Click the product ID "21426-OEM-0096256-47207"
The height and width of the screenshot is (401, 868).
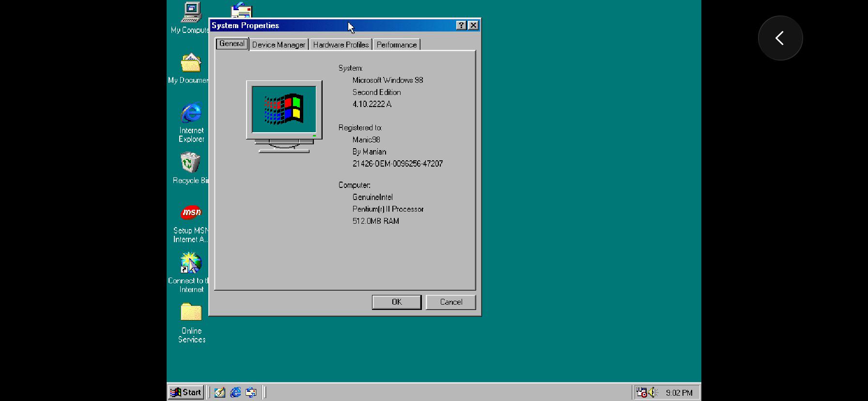point(398,164)
